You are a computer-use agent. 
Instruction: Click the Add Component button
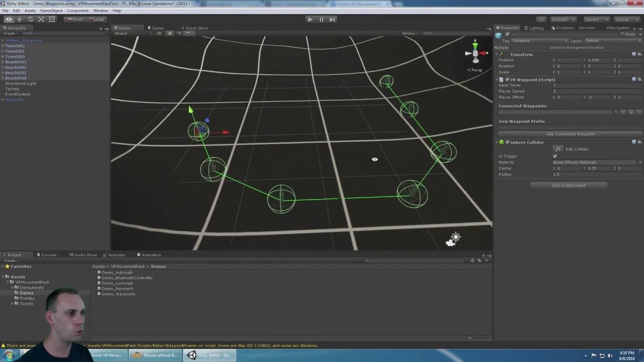pyautogui.click(x=569, y=185)
